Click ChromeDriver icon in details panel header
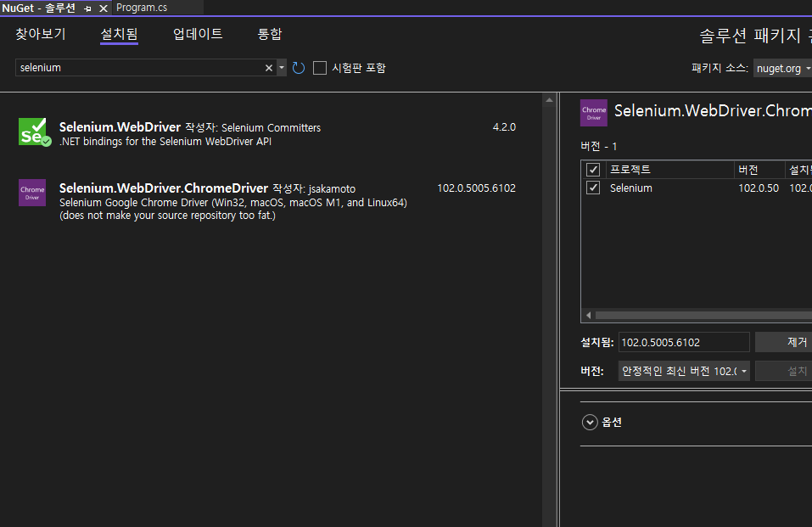Viewport: 812px width, 527px height. (x=593, y=113)
